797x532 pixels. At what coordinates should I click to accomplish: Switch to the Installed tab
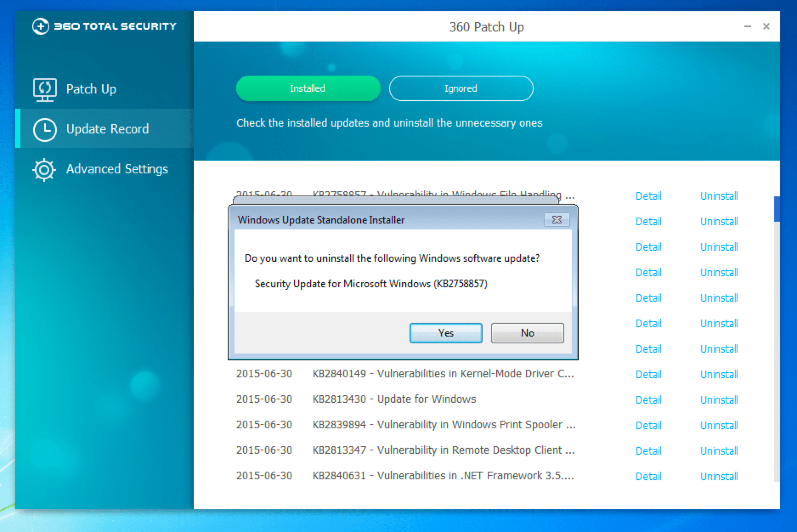[x=308, y=88]
